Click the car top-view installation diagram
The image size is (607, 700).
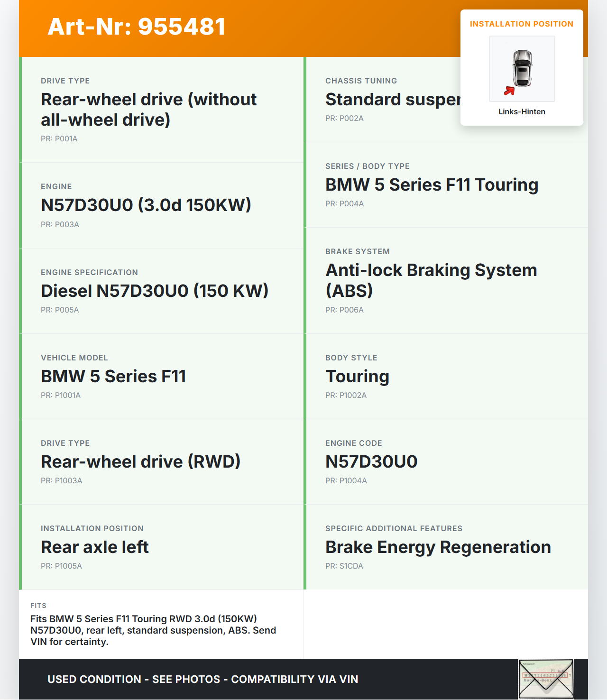(522, 68)
